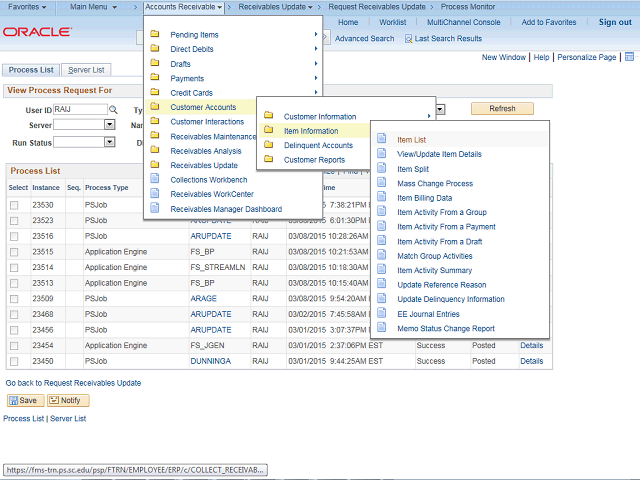Click the Notify button

(x=68, y=400)
